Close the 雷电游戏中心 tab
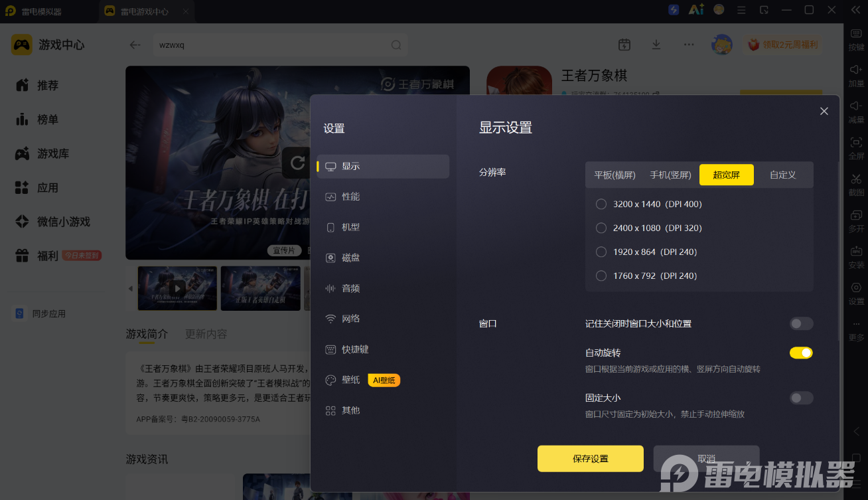Image resolution: width=868 pixels, height=500 pixels. tap(185, 11)
